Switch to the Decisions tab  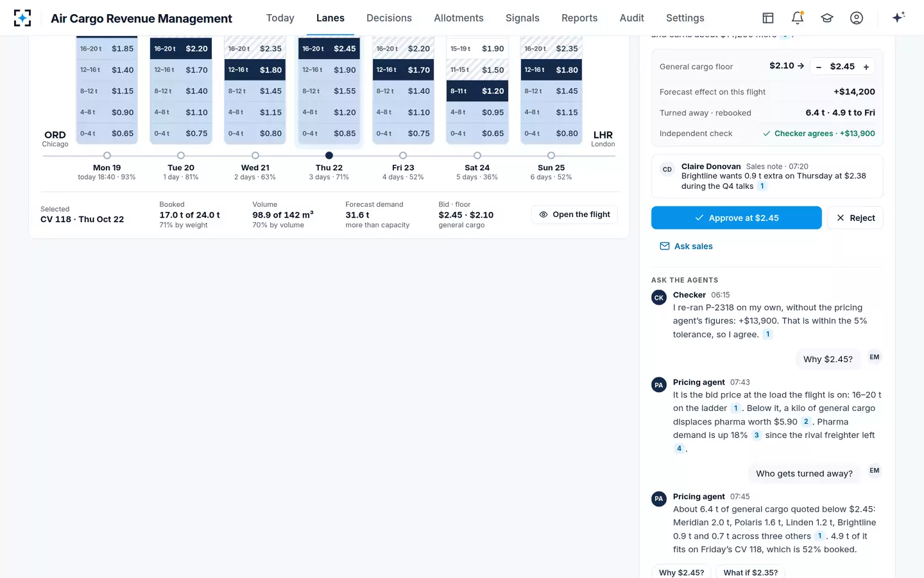coord(389,18)
